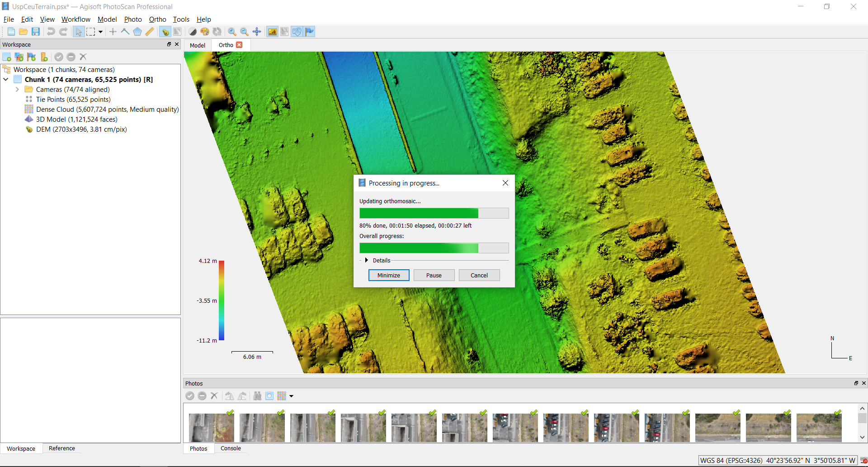Click the Draw Polyline tool
868x467 pixels.
pos(125,32)
